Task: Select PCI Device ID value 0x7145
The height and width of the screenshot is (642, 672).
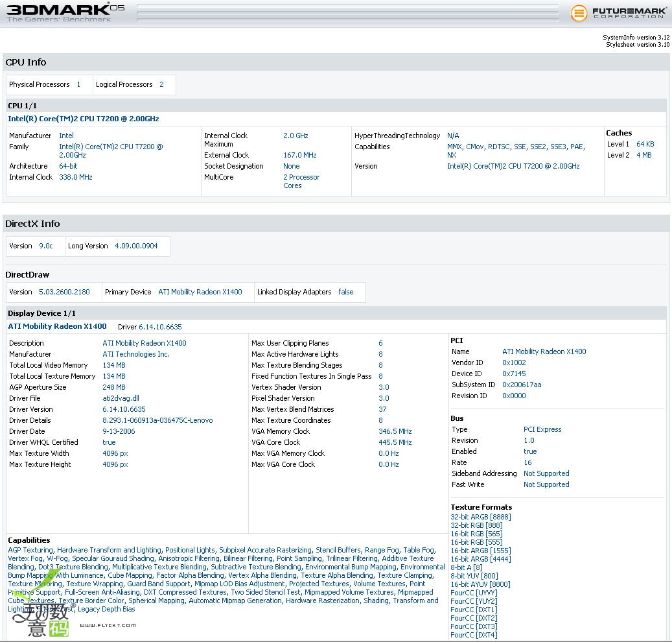Action: pos(514,374)
